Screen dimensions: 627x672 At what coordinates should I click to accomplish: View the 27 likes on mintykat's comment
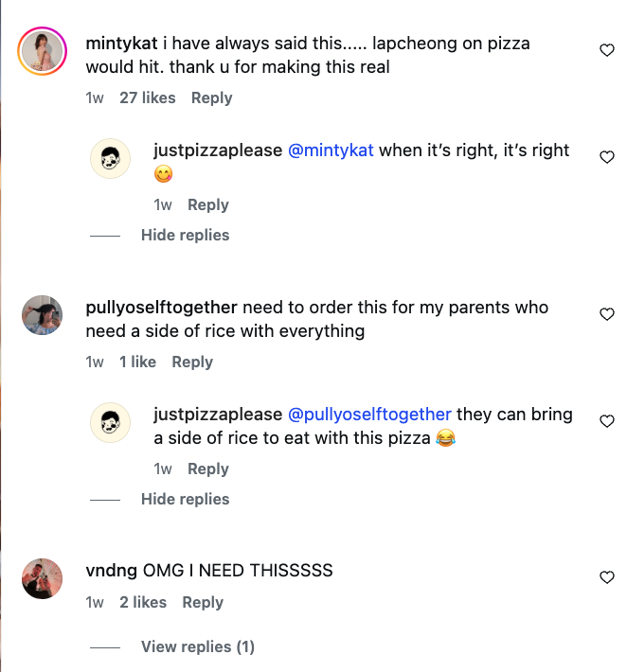coord(148,97)
